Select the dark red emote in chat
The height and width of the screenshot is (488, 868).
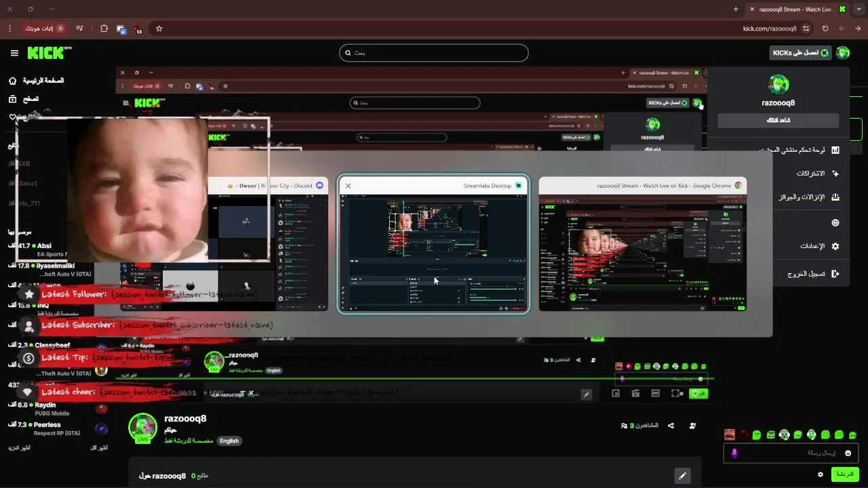pos(744,434)
